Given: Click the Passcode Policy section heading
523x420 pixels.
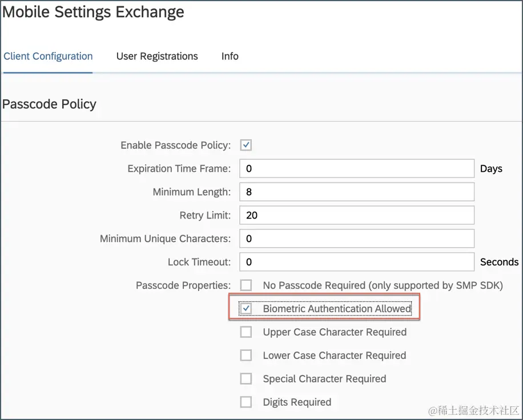Looking at the screenshot, I should click(x=49, y=104).
